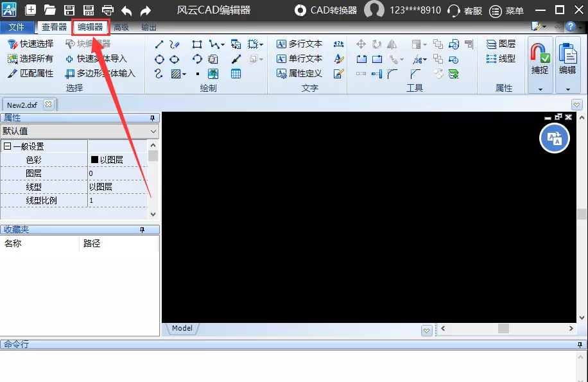Expand the 编辑 panel dropdown arrow

pos(567,89)
